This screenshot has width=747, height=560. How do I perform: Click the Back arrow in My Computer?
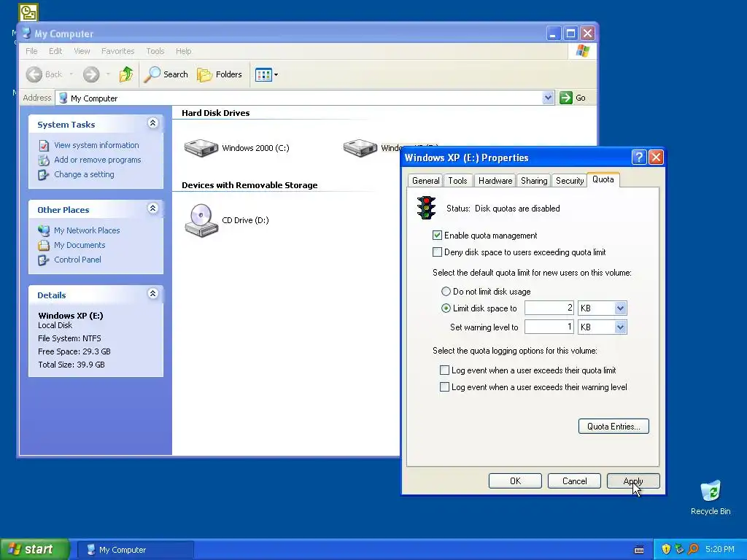click(x=44, y=74)
